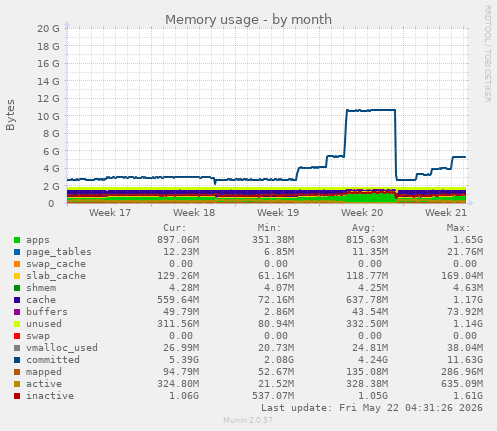Click the buffers purple legend swatch
497x431 pixels.
[x=17, y=312]
